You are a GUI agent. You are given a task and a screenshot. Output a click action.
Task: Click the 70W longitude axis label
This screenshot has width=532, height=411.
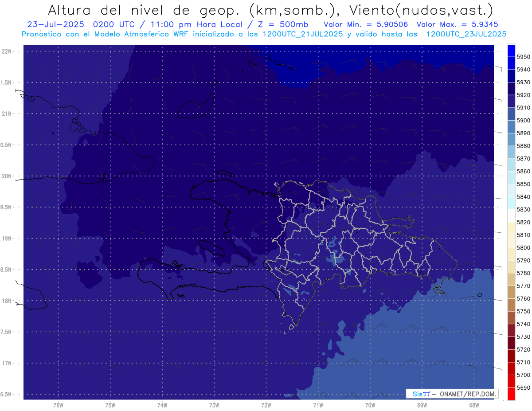(370, 405)
